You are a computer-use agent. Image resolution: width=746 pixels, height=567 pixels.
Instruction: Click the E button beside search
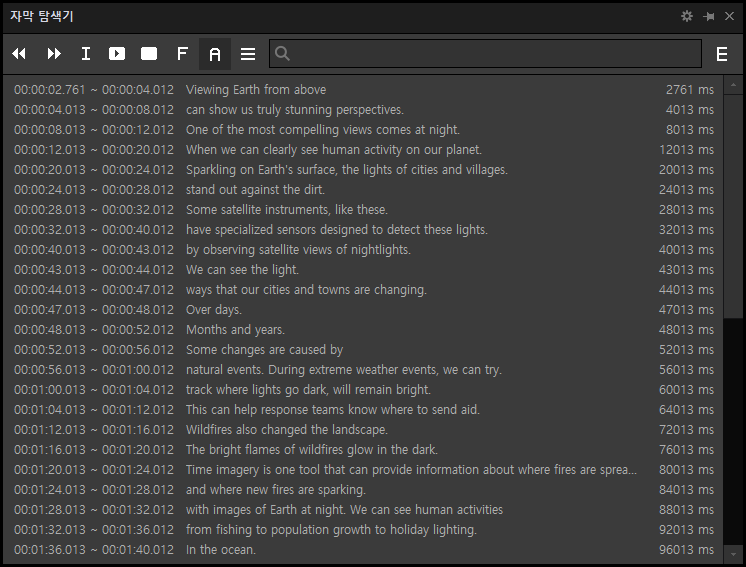click(722, 54)
